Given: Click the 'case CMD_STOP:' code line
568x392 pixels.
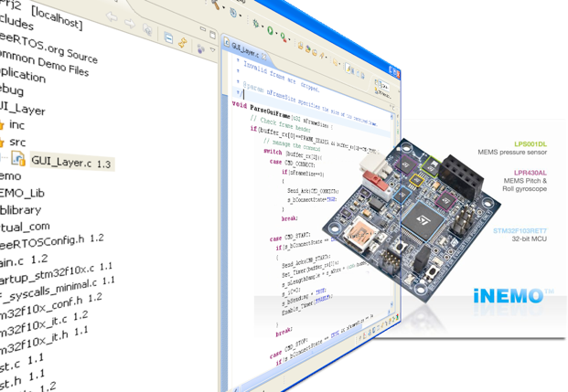Looking at the screenshot, I should click(288, 347).
